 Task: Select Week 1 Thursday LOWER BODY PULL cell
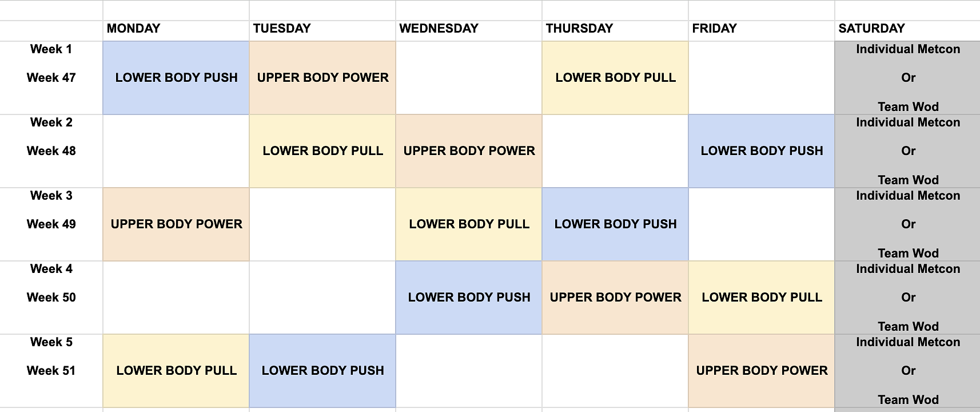coord(615,78)
